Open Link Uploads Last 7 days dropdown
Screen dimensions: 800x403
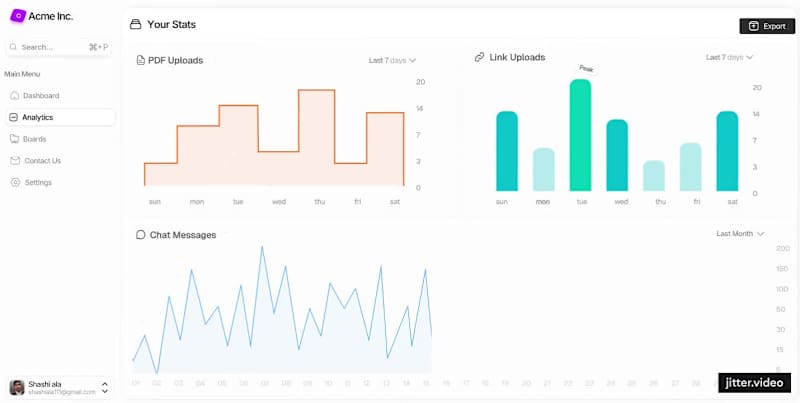point(730,57)
